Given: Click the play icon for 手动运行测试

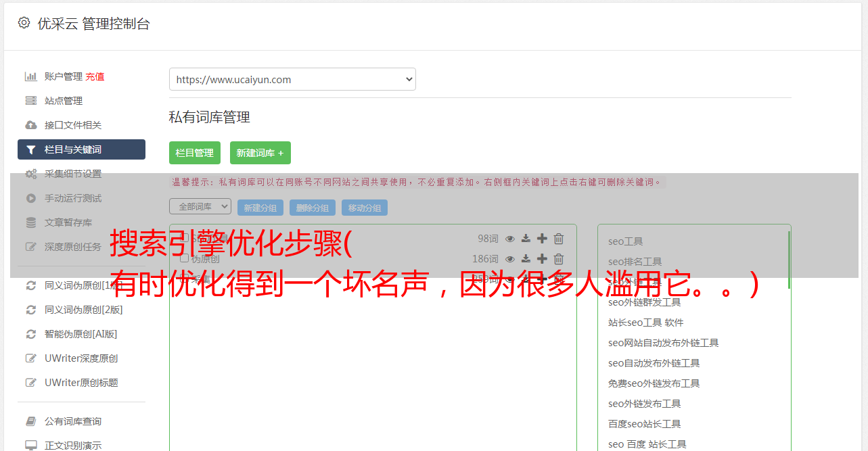Looking at the screenshot, I should point(31,198).
